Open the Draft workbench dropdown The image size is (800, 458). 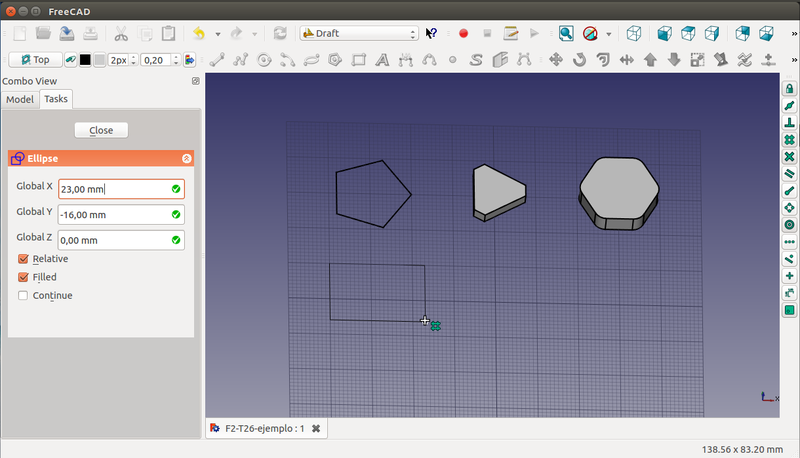coord(358,33)
